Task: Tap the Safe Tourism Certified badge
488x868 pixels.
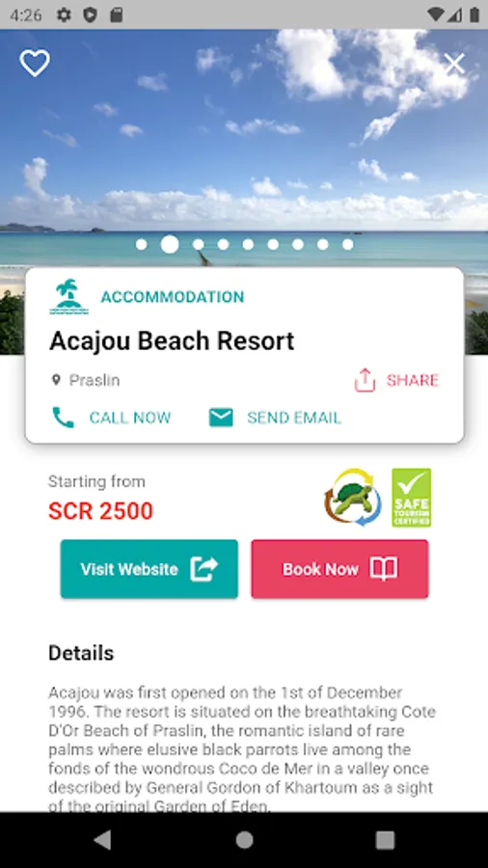Action: 412,498
